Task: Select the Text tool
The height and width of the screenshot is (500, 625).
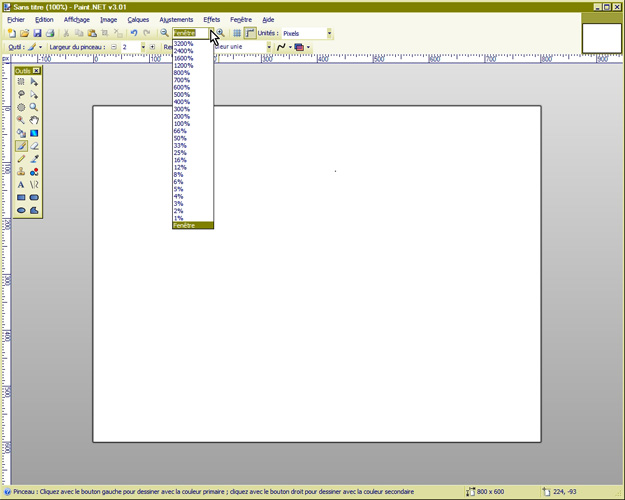Action: 21,184
